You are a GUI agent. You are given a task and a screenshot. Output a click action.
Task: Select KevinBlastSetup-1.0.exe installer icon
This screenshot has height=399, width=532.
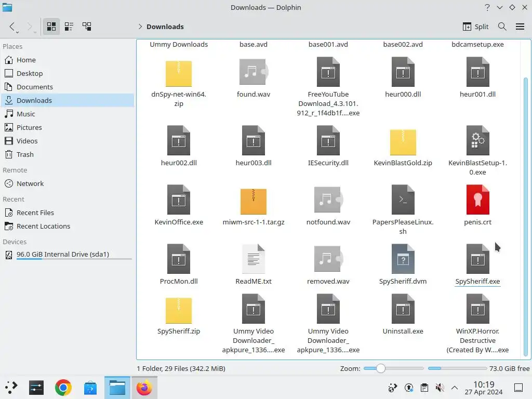[477, 140]
